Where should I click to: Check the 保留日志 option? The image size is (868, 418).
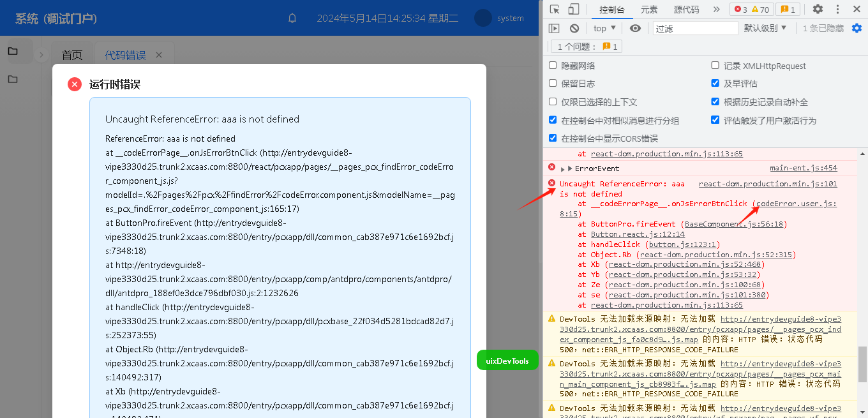pos(553,84)
